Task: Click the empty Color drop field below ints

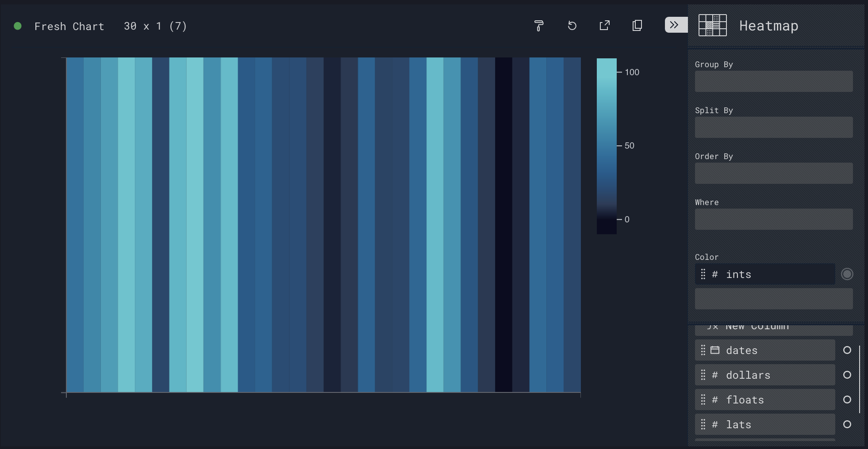Action: coord(774,299)
